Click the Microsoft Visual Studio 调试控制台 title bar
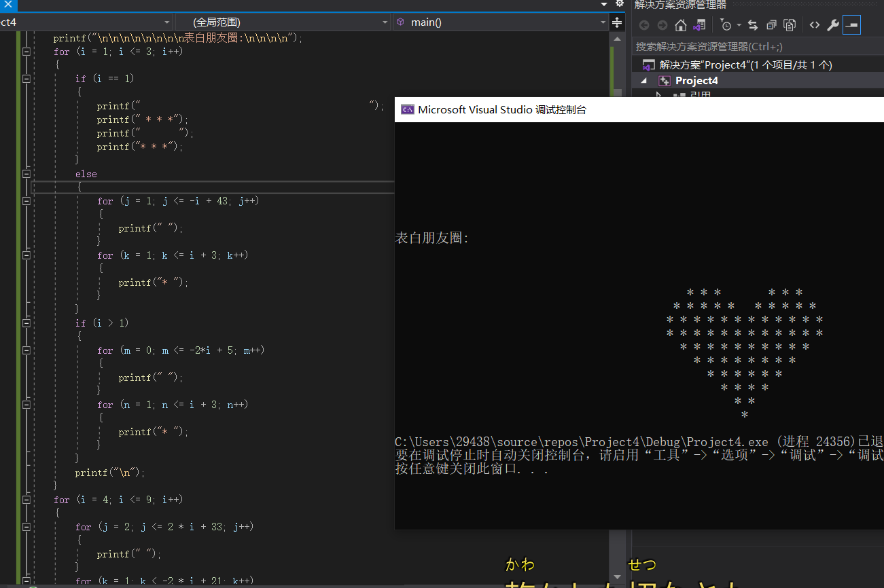884x588 pixels. [639, 109]
